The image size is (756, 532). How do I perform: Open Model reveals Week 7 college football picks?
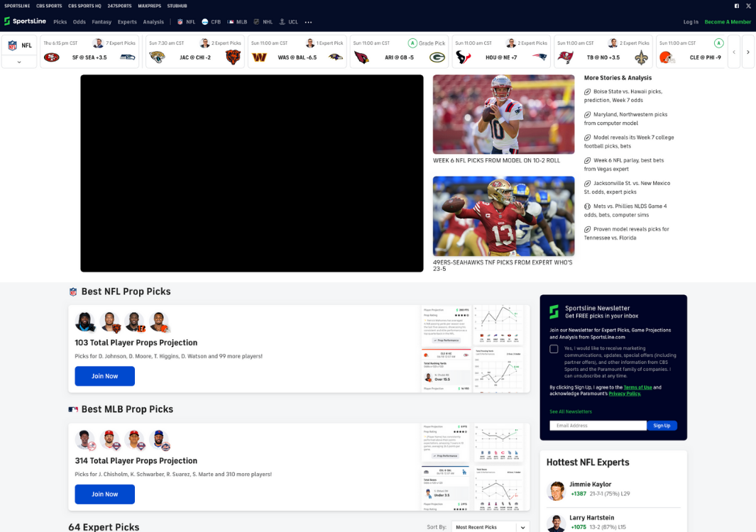tap(629, 142)
